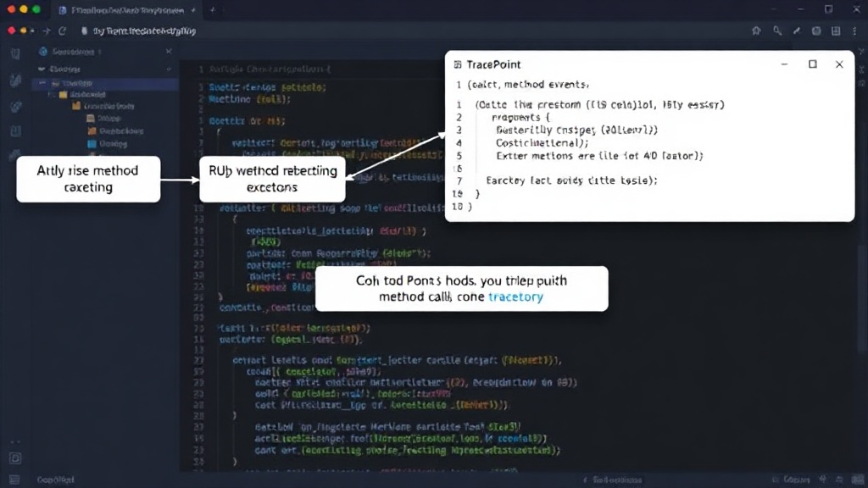The width and height of the screenshot is (868, 488).
Task: Click the icon beside the TracePoint title
Action: pyautogui.click(x=457, y=64)
